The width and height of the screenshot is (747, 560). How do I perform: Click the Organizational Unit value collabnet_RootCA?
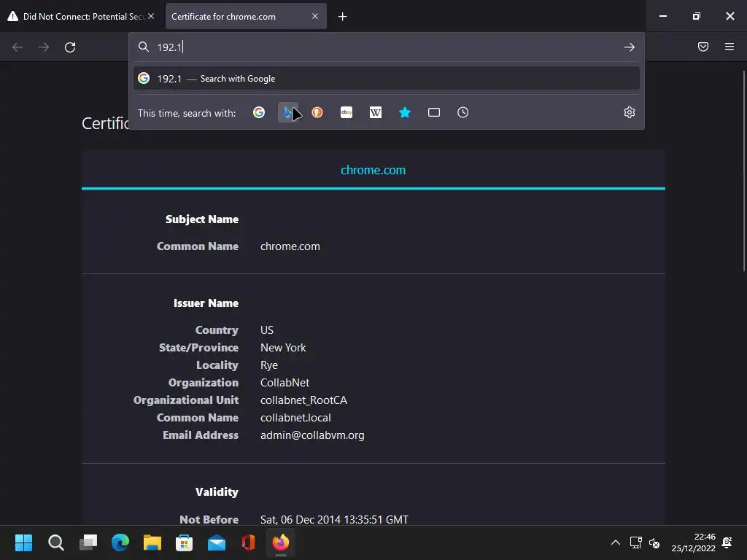tap(303, 400)
